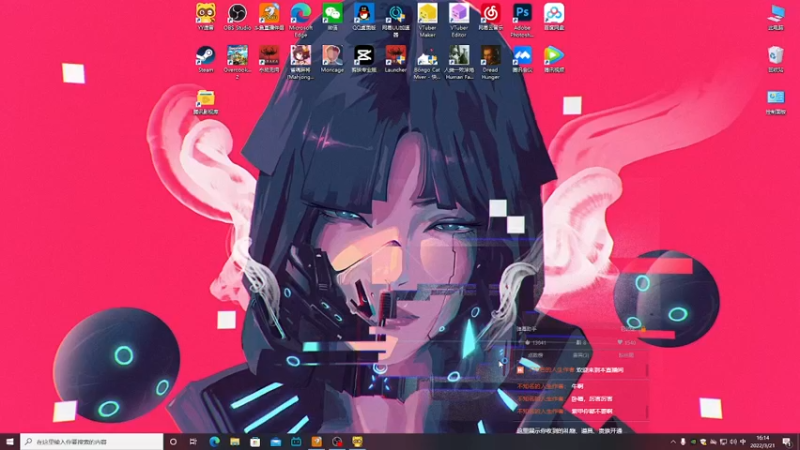This screenshot has width=800, height=450.
Task: Open the Mail app from the taskbar
Action: [x=276, y=441]
